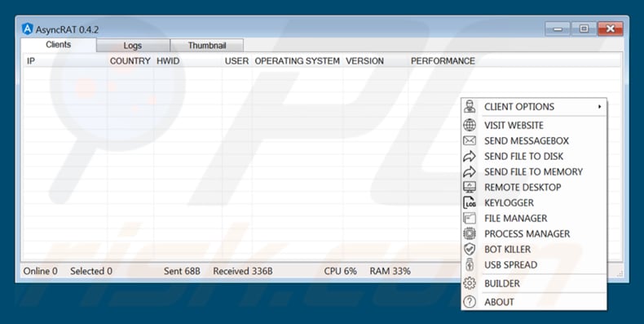This screenshot has height=324, width=644.
Task: Open Keylogger from context menu
Action: [534, 202]
